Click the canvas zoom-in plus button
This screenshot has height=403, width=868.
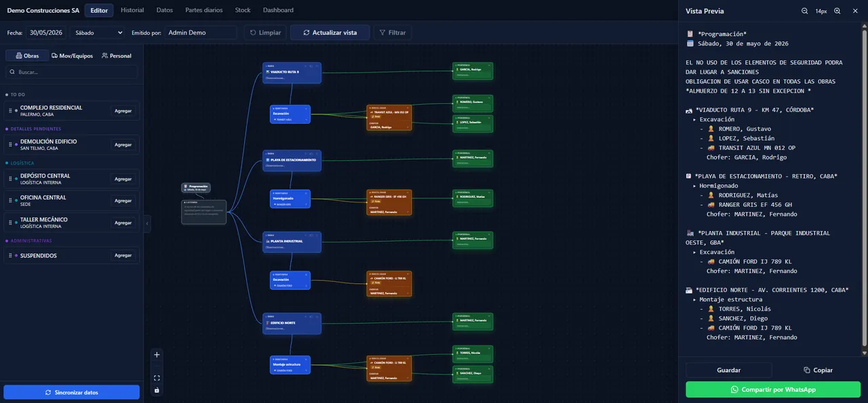pyautogui.click(x=157, y=354)
